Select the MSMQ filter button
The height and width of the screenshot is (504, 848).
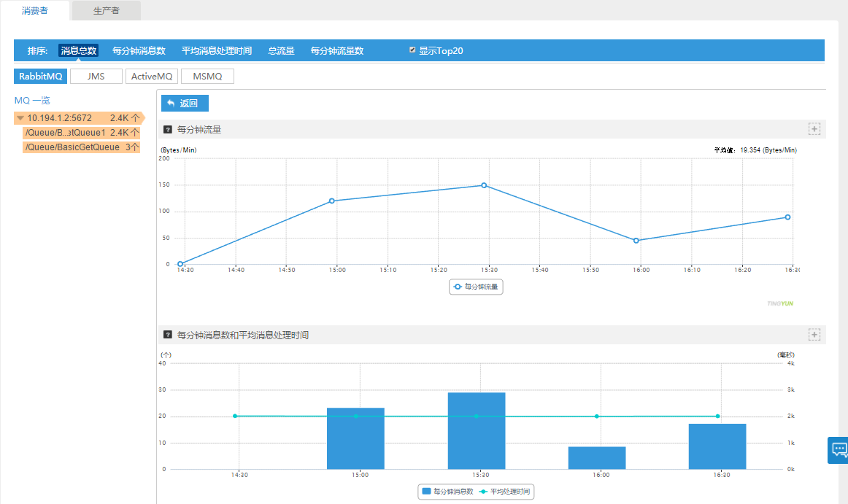tap(208, 77)
